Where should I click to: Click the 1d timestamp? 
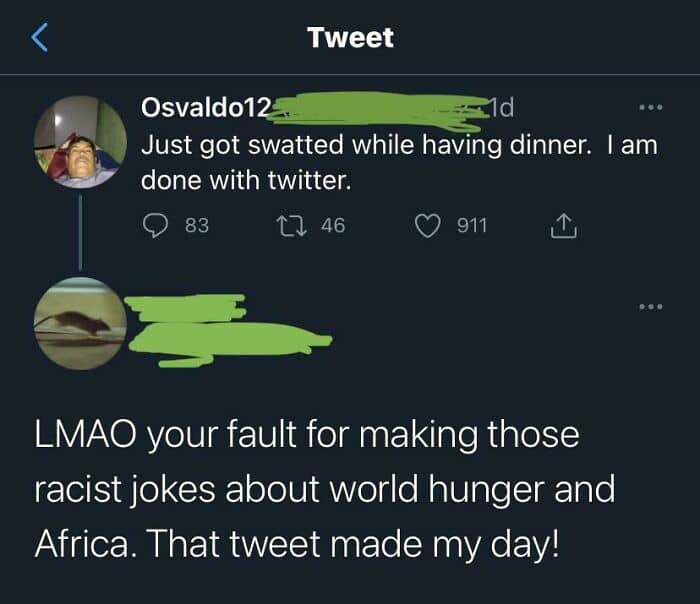(x=500, y=106)
